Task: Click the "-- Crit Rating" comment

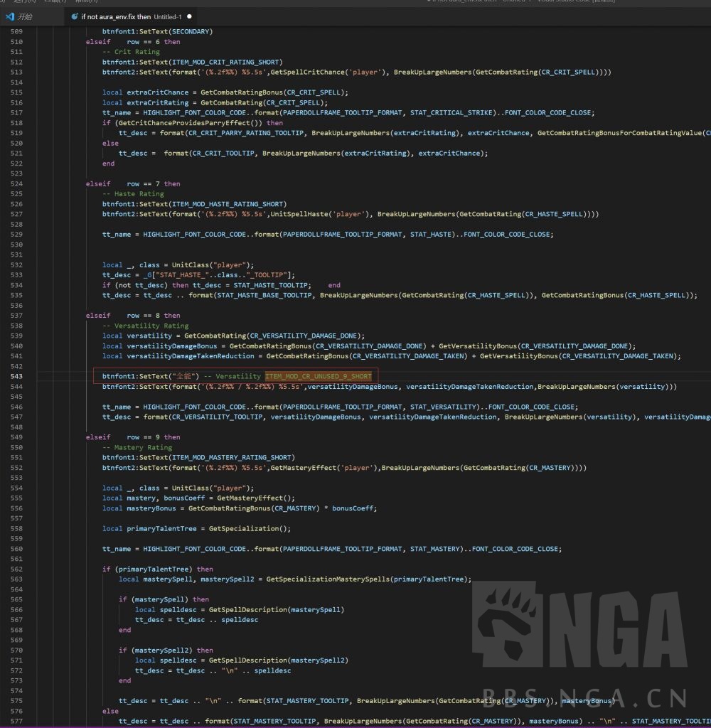Action: click(x=131, y=52)
